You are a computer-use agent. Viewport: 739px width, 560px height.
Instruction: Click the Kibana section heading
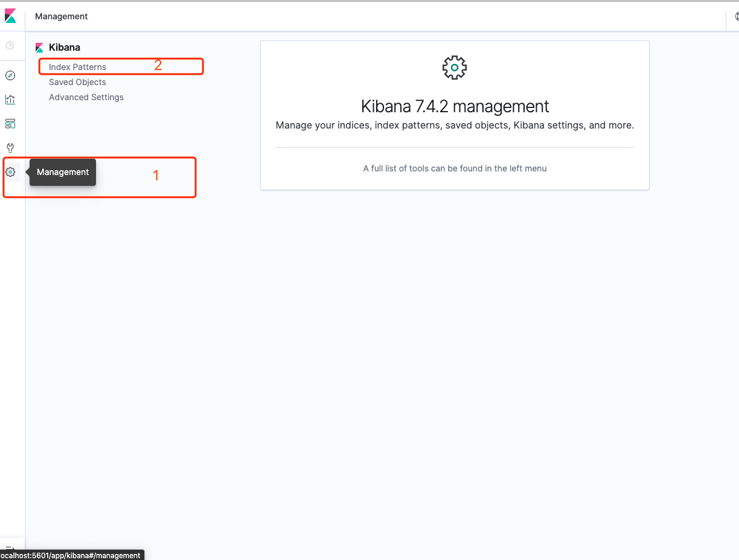[x=65, y=47]
